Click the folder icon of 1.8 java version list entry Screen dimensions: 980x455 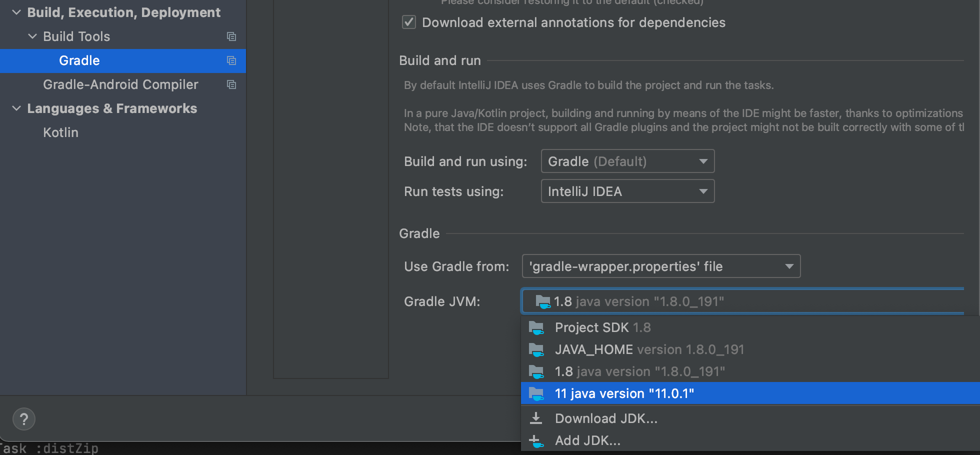(536, 372)
